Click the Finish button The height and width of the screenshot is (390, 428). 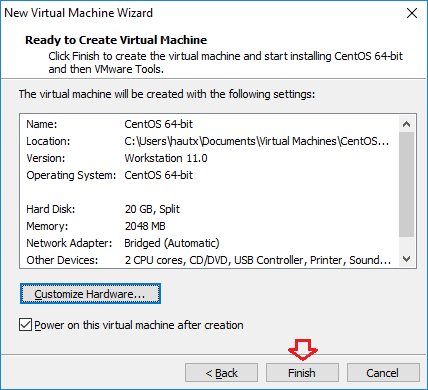click(x=302, y=372)
